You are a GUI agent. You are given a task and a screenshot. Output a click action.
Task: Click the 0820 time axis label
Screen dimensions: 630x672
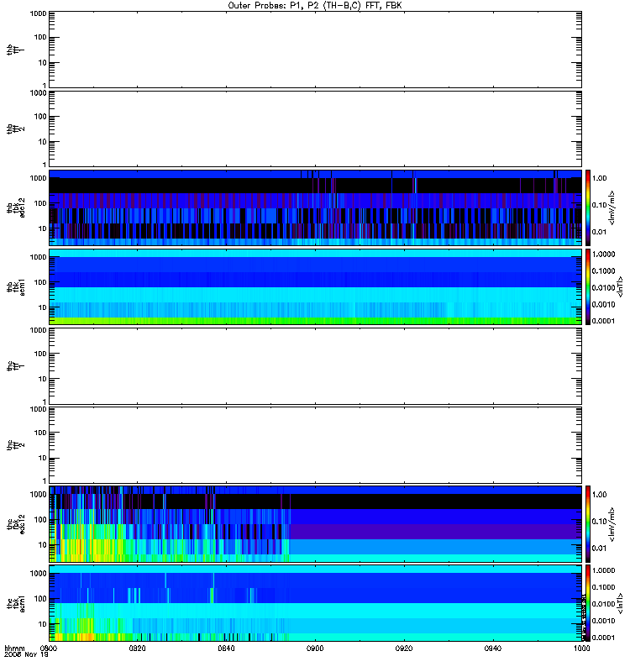pos(137,648)
